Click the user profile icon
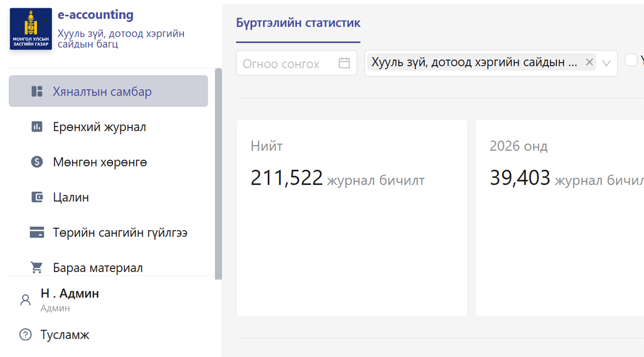644x357 pixels. tap(25, 300)
